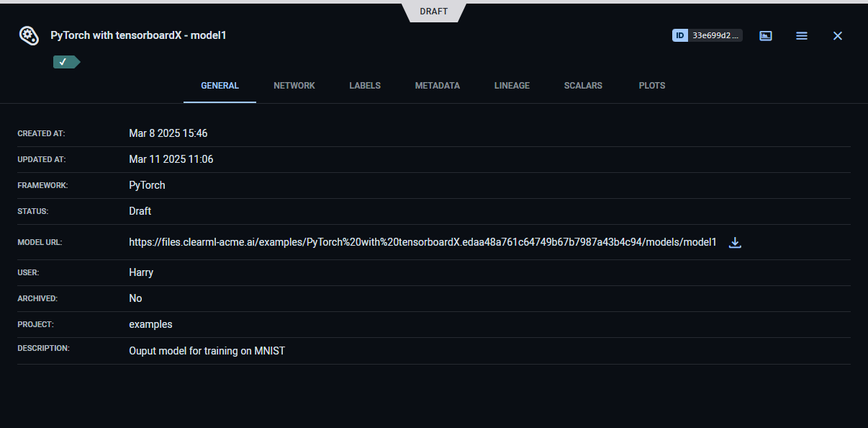Click the DRAFT status label at top
Viewport: 868px width, 428px height.
click(434, 12)
